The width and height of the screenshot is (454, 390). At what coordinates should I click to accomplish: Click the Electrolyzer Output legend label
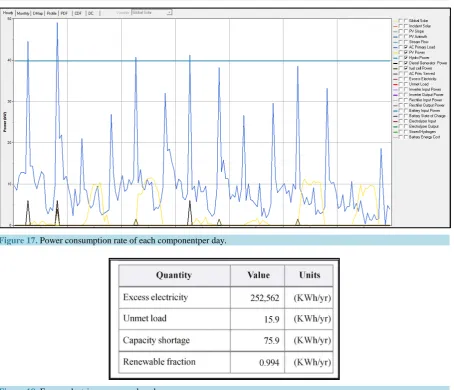pos(424,126)
